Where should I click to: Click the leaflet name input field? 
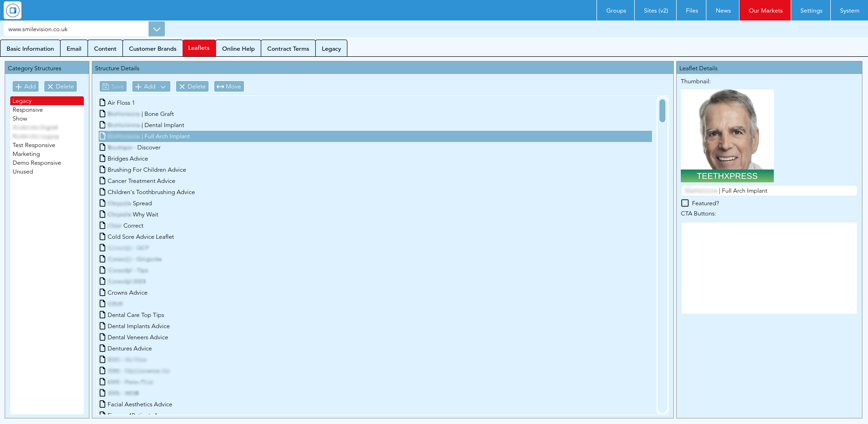[x=769, y=191]
